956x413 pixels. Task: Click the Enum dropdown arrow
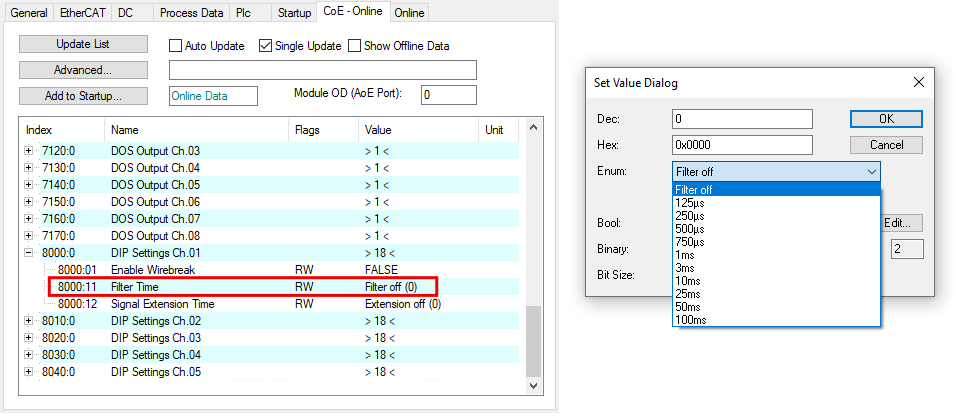[x=872, y=172]
